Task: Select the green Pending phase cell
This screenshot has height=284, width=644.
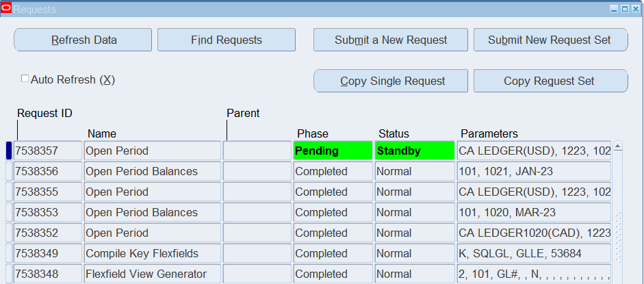Action: (x=333, y=151)
